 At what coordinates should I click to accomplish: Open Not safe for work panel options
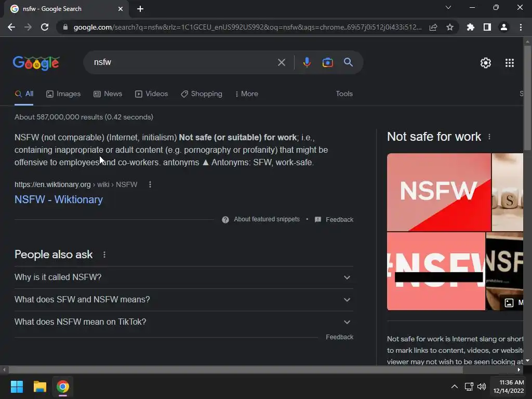click(489, 137)
